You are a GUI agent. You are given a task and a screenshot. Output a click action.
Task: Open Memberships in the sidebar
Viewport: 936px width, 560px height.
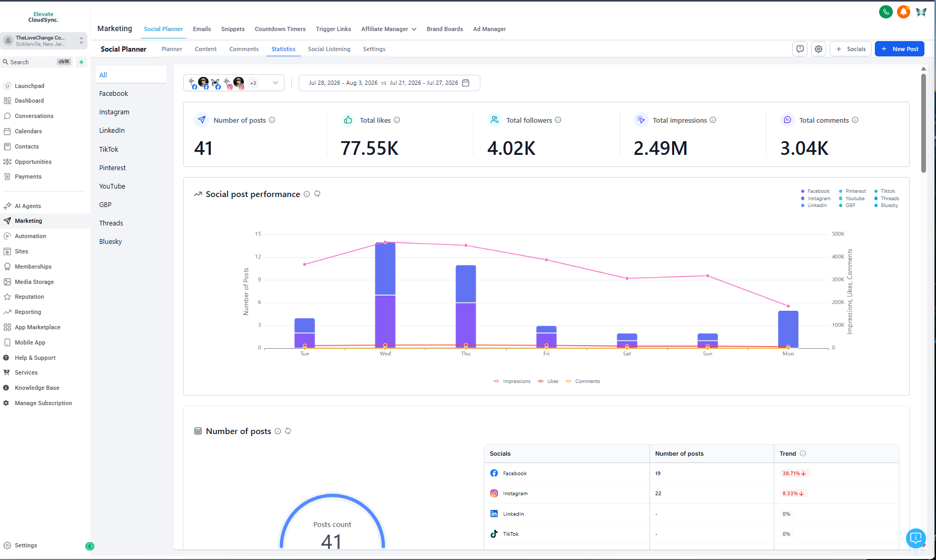33,267
